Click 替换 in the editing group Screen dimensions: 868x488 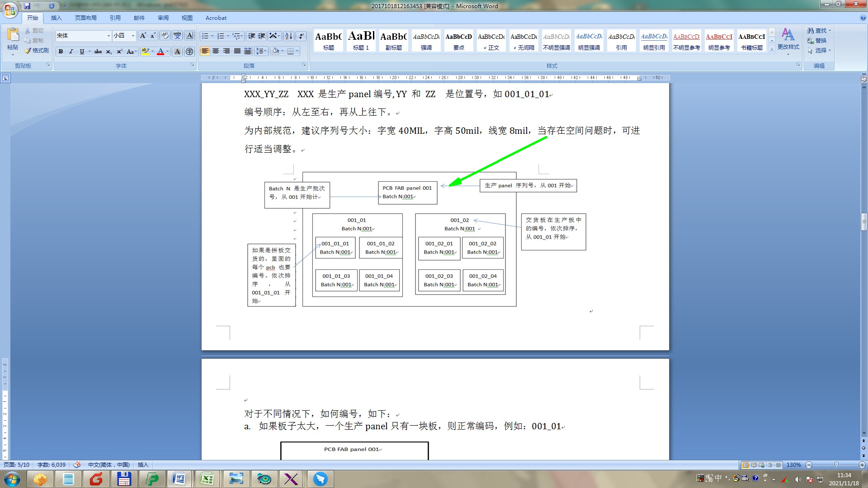(817, 41)
